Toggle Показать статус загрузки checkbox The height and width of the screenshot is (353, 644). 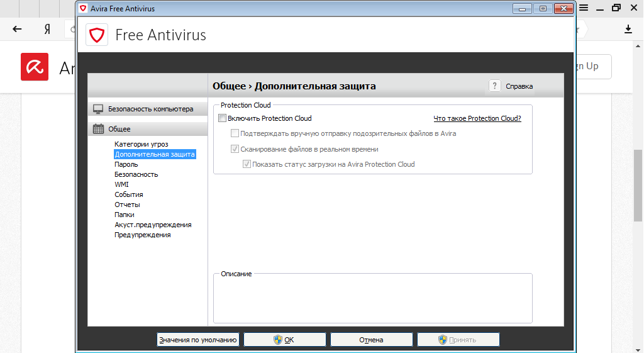point(247,164)
